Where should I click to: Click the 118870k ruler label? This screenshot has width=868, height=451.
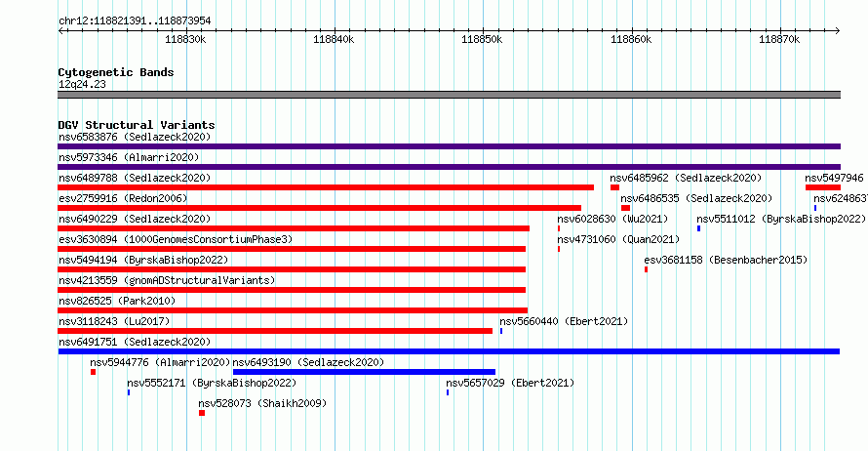point(779,39)
